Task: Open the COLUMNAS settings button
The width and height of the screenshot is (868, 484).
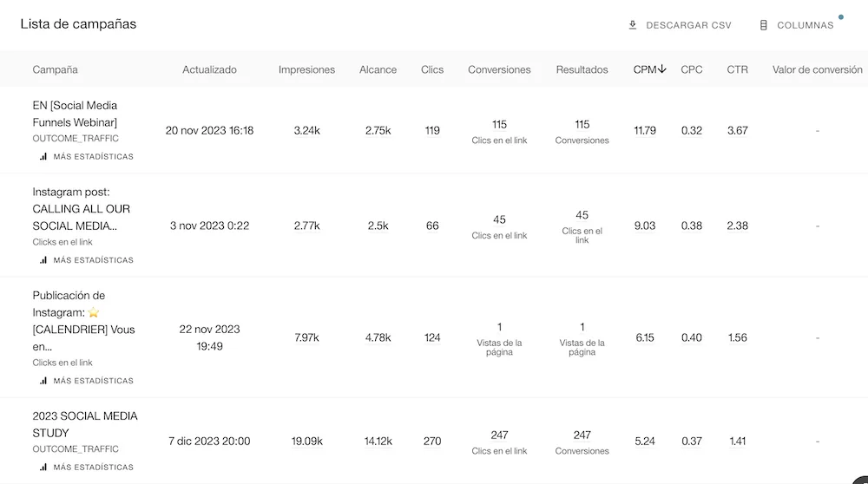Action: (797, 25)
